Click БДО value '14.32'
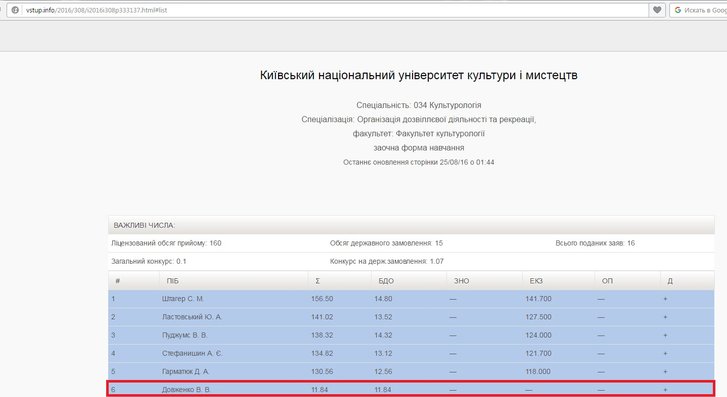 tap(383, 335)
